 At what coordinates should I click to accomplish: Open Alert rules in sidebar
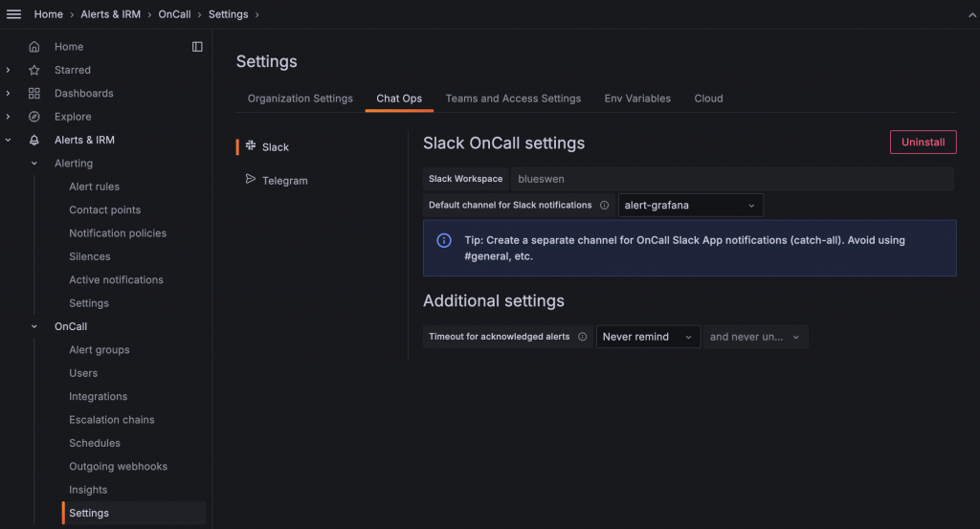95,187
